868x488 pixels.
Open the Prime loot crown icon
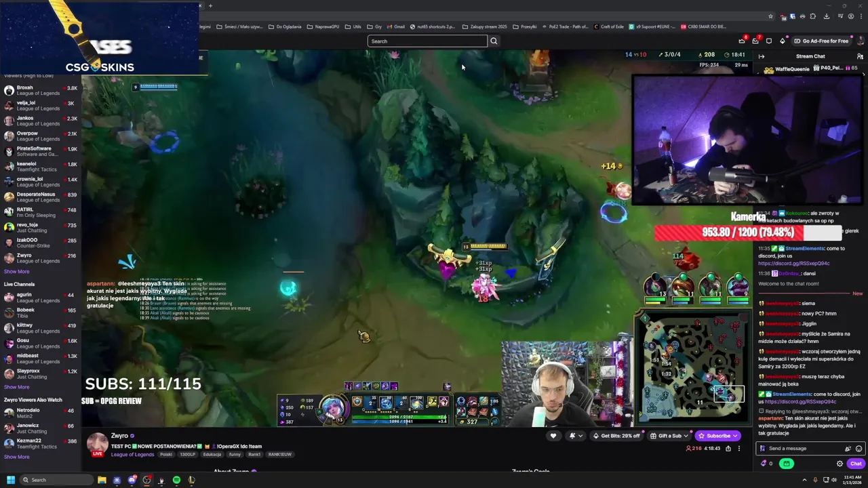pos(742,41)
